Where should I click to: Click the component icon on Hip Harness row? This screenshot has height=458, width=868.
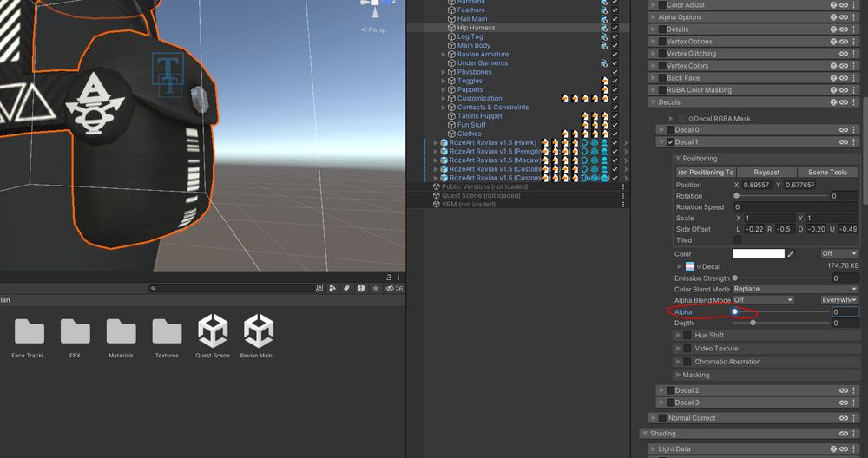604,28
